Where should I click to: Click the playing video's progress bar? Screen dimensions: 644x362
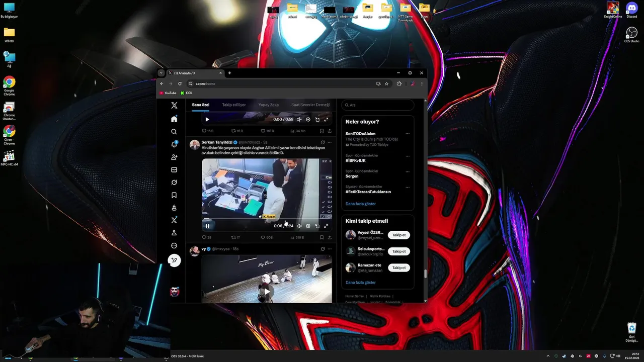coord(267,219)
